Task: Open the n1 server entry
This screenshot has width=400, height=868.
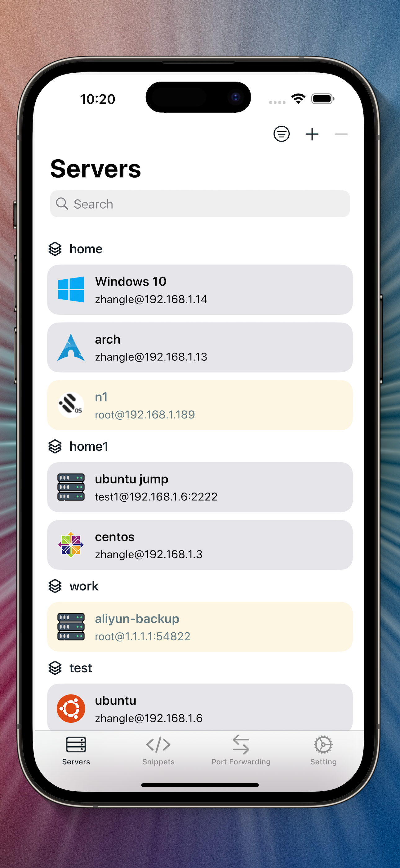Action: tap(200, 405)
